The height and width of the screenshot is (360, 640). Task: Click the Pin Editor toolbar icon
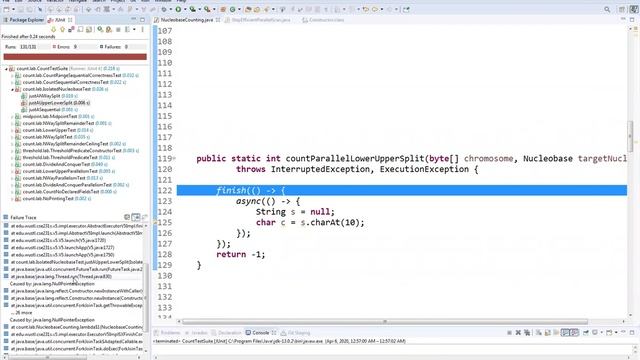click(x=406, y=9)
